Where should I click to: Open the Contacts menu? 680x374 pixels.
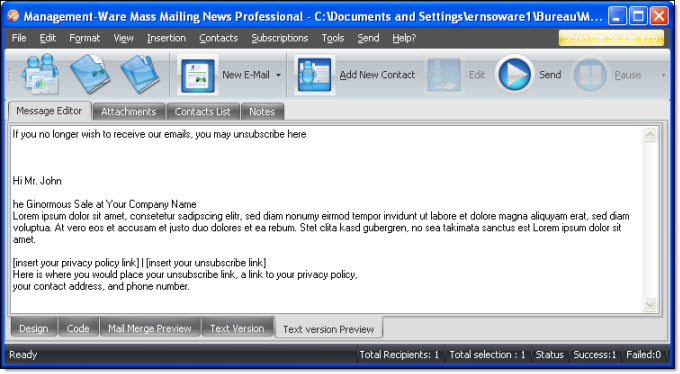coord(218,38)
